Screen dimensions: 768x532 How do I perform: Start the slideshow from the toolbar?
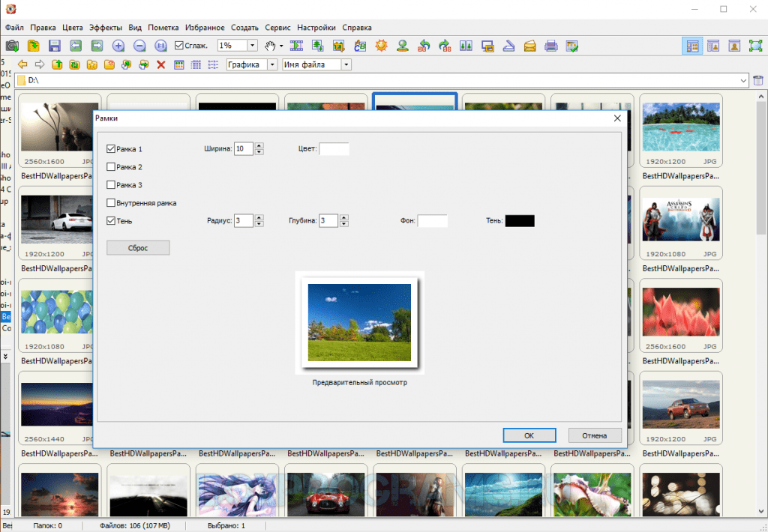click(x=296, y=46)
